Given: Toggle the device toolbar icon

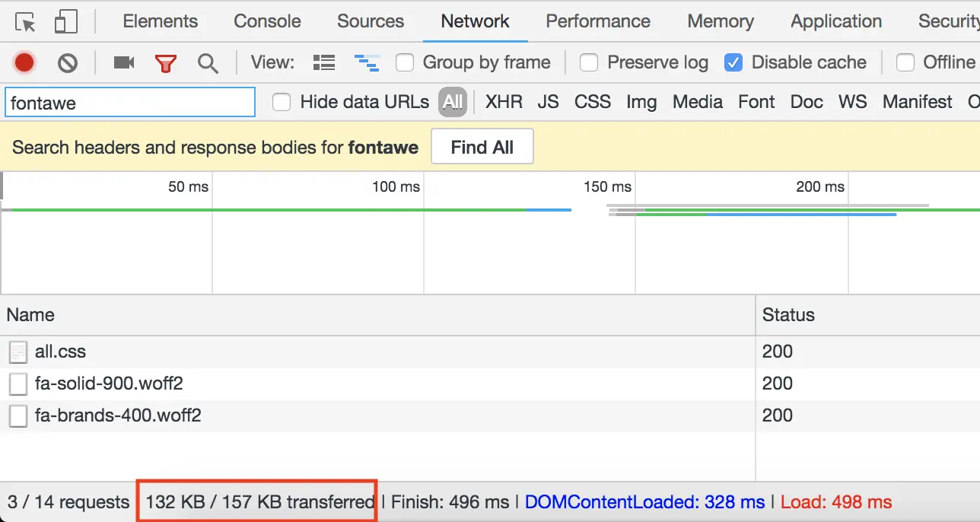Looking at the screenshot, I should (66, 21).
